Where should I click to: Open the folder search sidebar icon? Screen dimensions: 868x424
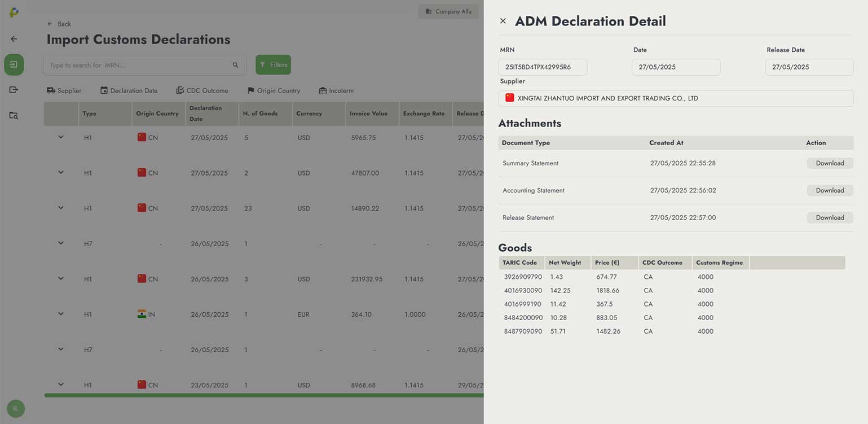click(14, 115)
